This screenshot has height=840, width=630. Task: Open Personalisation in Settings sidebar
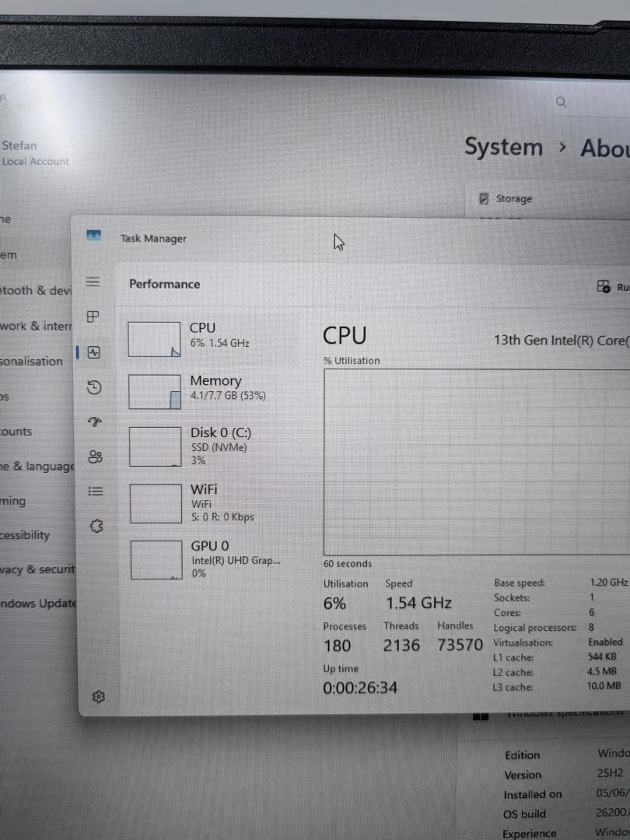[x=32, y=361]
